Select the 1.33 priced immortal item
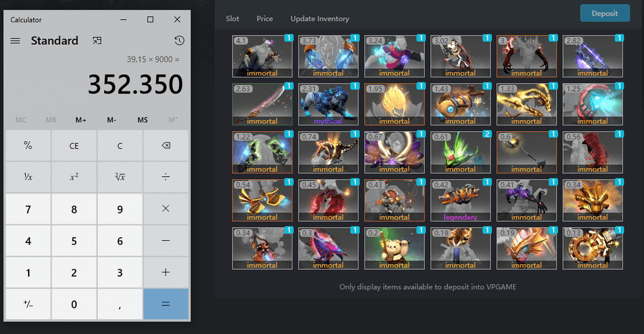This screenshot has height=334, width=644. (x=527, y=104)
